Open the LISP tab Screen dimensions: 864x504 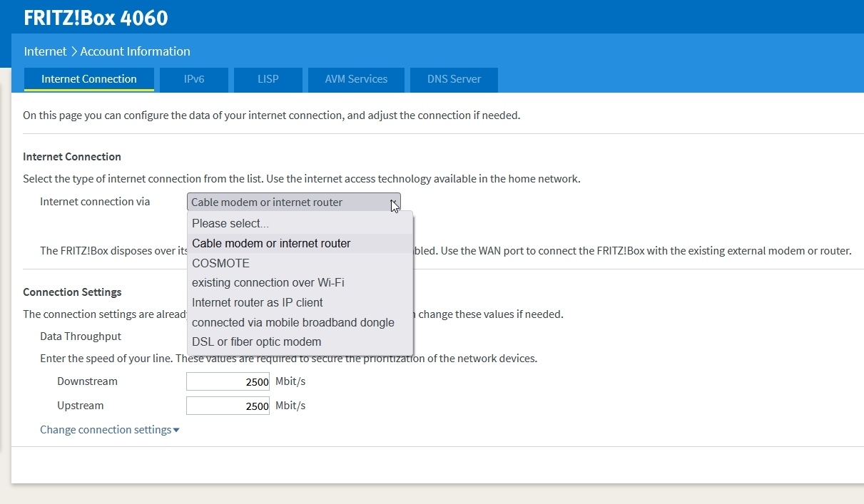coord(268,79)
